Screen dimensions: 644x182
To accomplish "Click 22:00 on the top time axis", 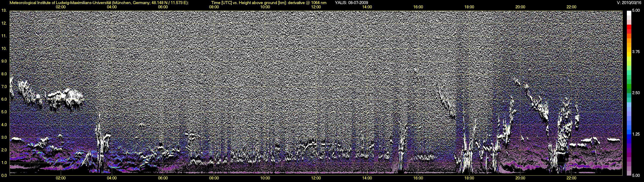I will (x=571, y=7).
